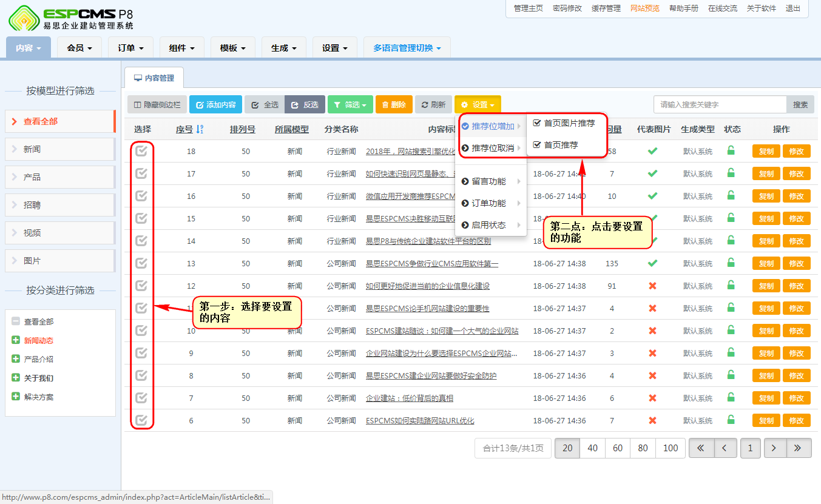Set page size to 40
The height and width of the screenshot is (504, 821).
[x=593, y=448]
